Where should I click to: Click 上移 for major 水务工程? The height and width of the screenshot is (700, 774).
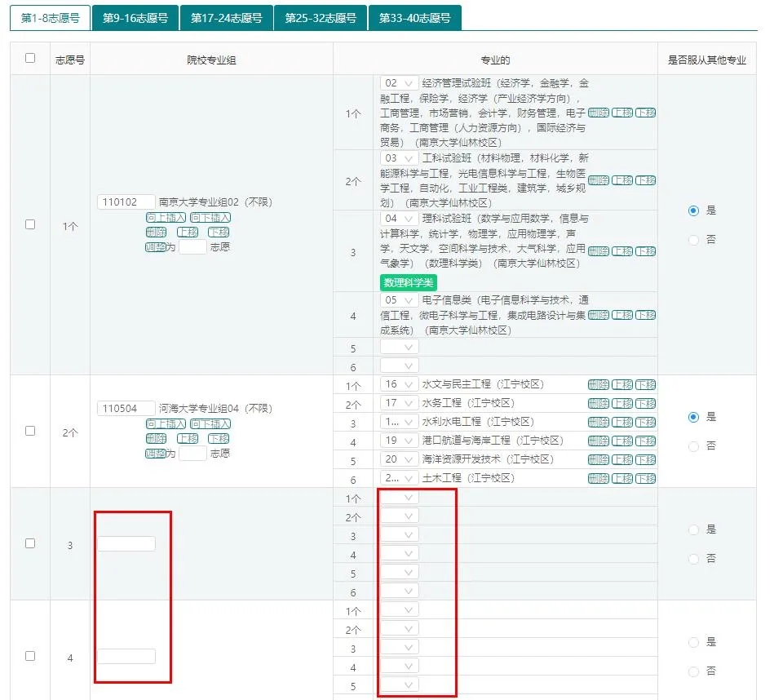pyautogui.click(x=622, y=404)
